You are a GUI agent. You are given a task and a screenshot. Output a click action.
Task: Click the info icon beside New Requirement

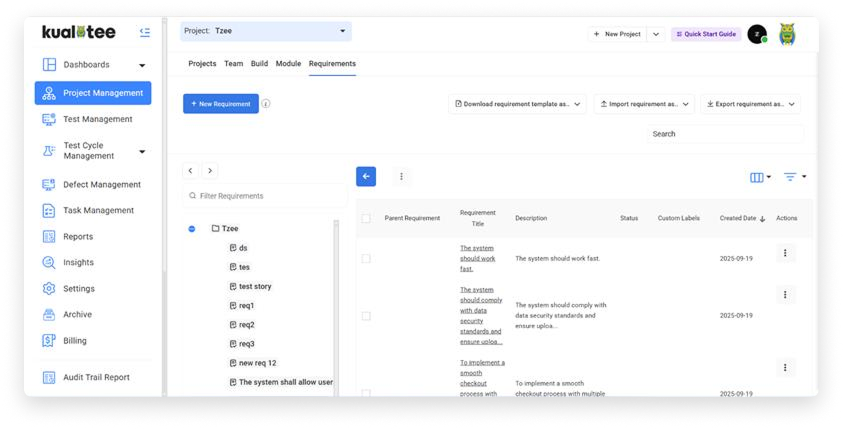[266, 104]
